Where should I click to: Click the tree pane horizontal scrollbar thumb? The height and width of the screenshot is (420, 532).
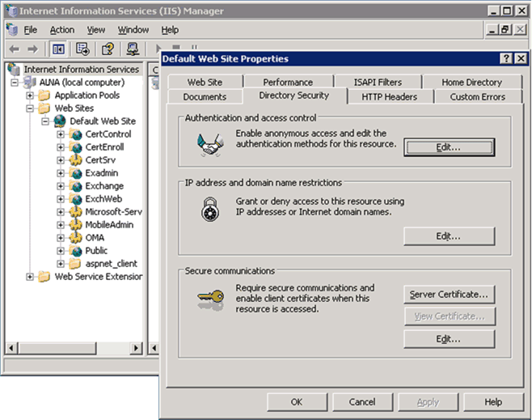pyautogui.click(x=57, y=348)
